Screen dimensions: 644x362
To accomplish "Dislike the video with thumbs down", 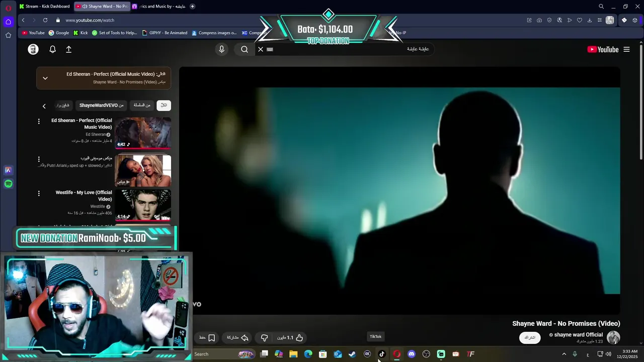I will coord(264,338).
